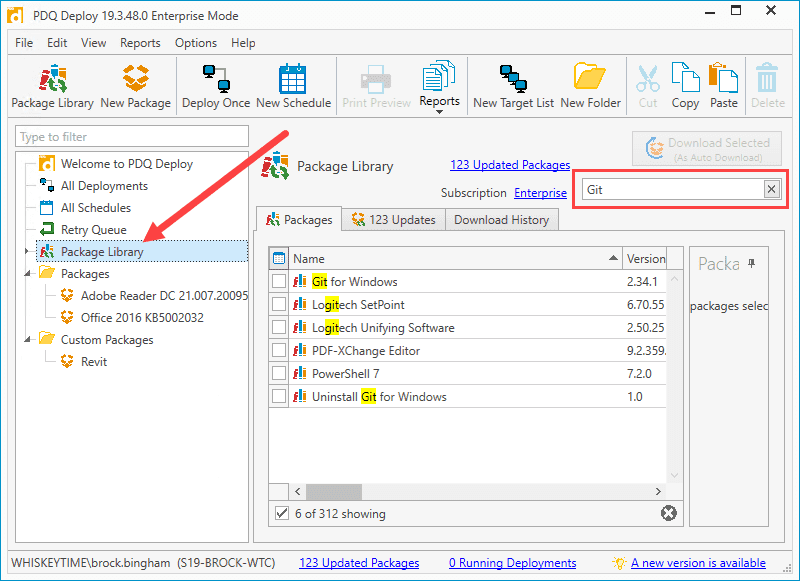Check the PowerShell 7 checkbox
The image size is (800, 581).
point(279,373)
